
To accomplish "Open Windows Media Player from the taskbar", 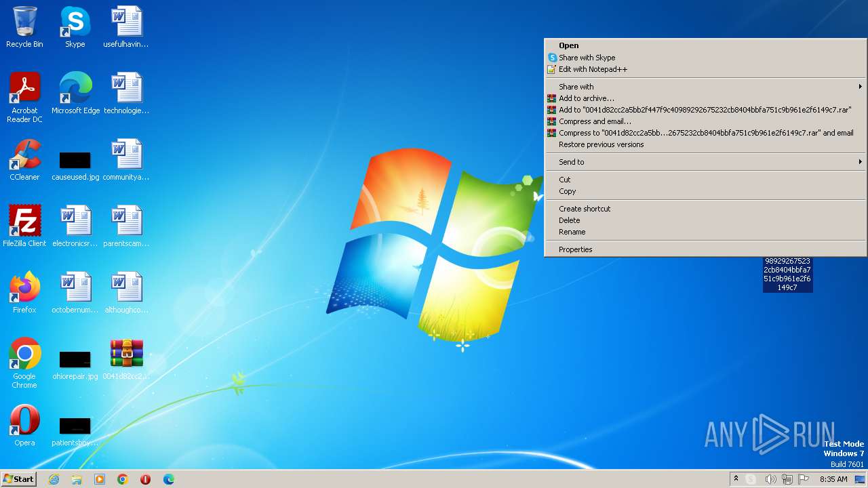I will pos(100,479).
